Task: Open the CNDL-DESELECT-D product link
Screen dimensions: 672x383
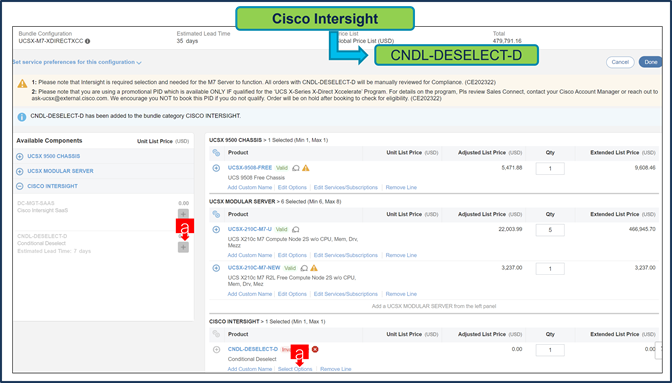Action: 253,349
